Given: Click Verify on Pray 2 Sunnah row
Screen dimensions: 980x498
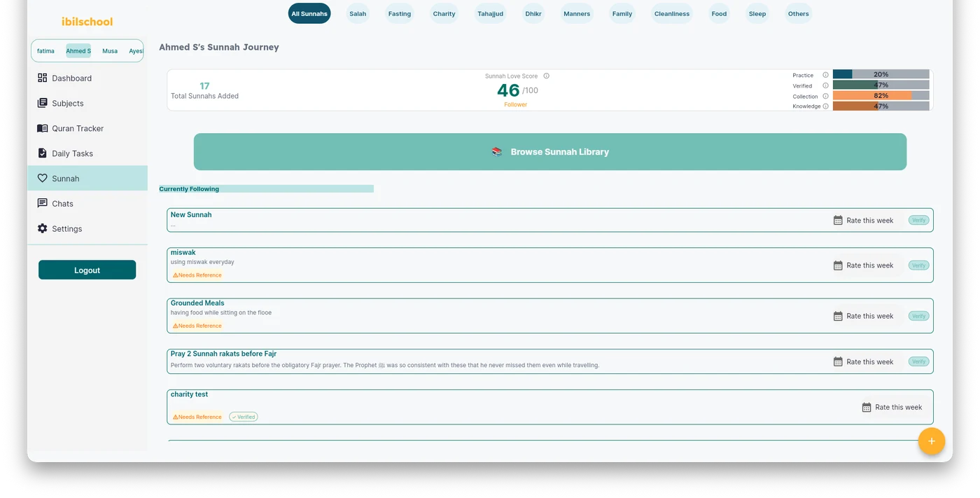Looking at the screenshot, I should (x=919, y=361).
